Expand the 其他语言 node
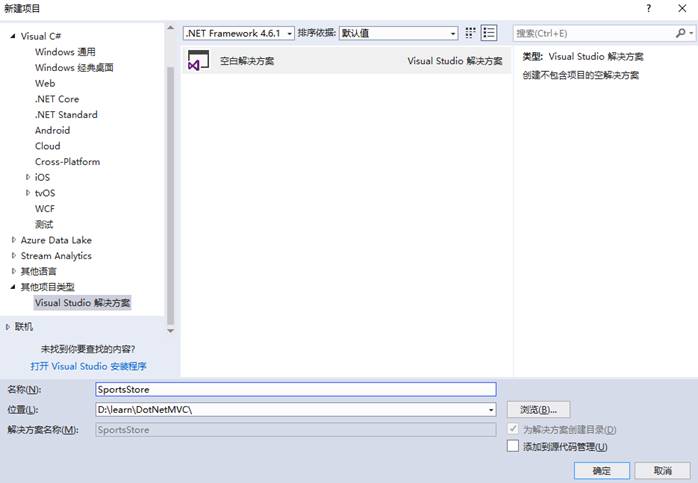 tap(13, 271)
